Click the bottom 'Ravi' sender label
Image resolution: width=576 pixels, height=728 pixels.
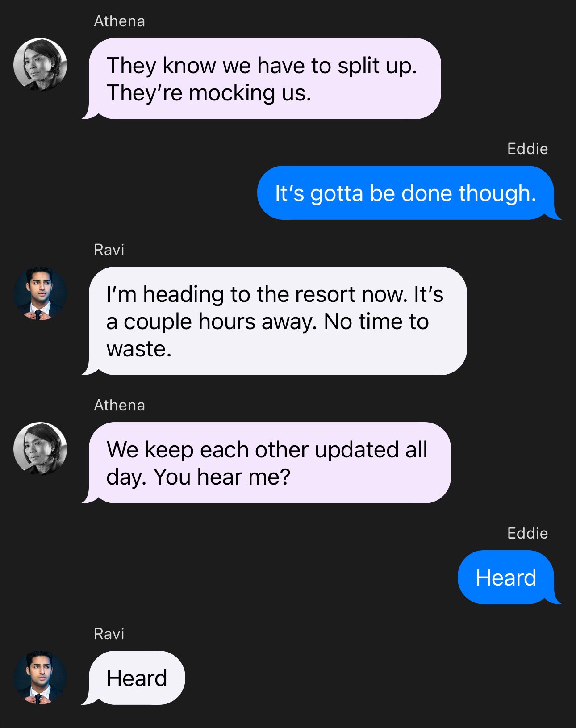pos(109,634)
